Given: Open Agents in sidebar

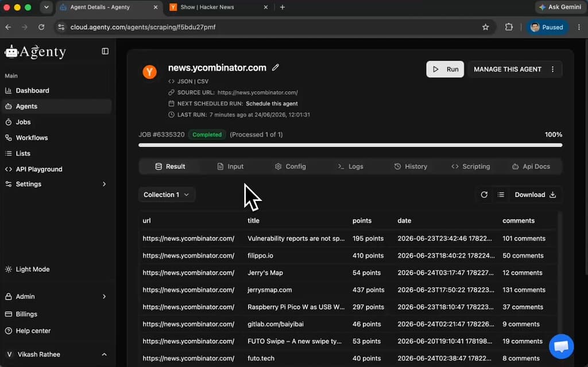Looking at the screenshot, I should coord(57,106).
